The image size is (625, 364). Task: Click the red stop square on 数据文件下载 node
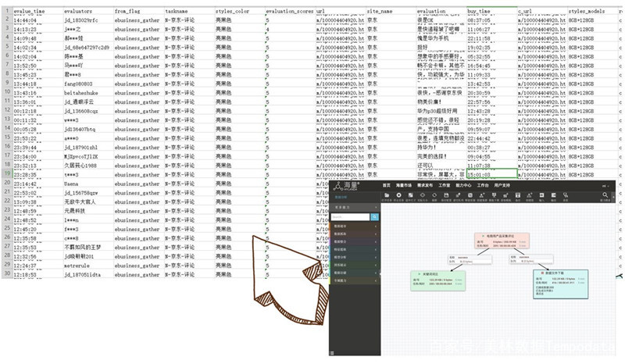[542, 273]
